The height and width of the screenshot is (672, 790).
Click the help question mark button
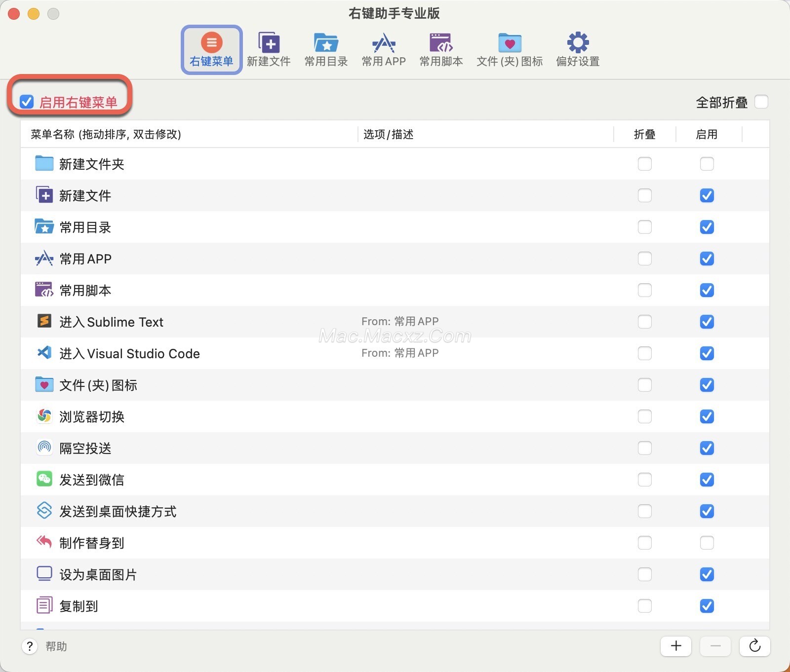[x=30, y=646]
